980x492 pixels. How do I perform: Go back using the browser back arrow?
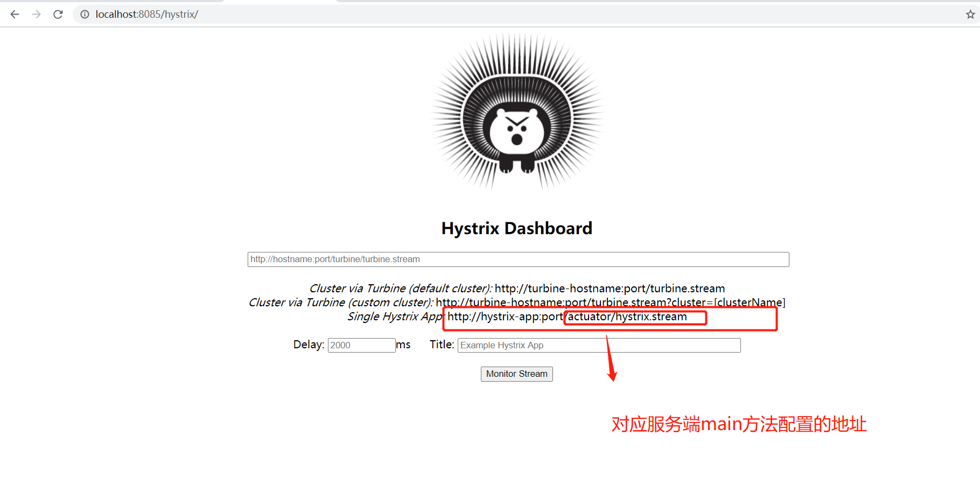15,15
